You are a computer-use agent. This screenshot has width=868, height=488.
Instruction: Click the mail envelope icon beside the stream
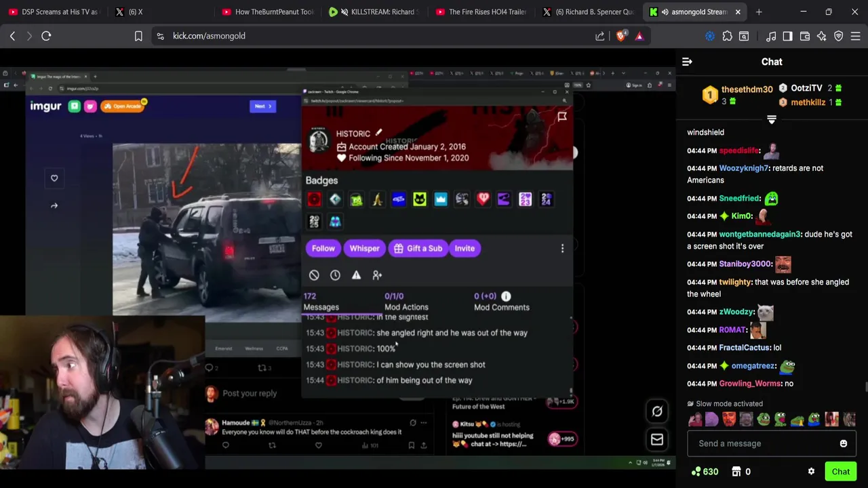pos(657,440)
